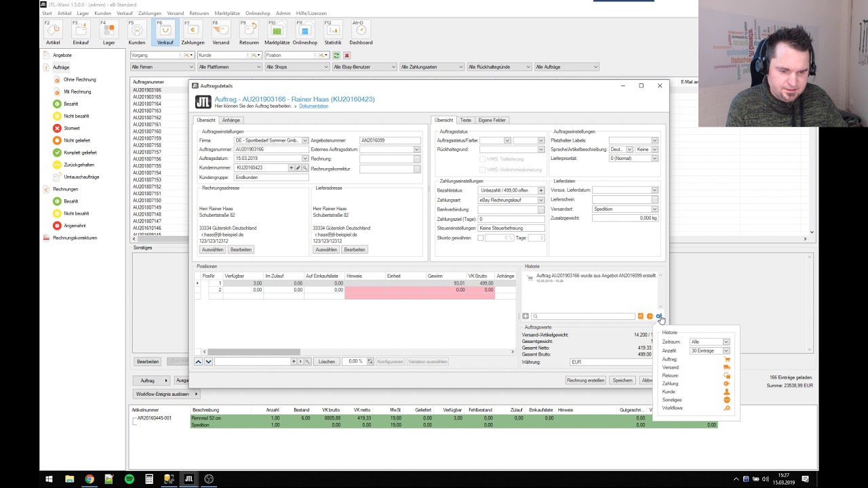Open the Versand module in main toolbar
Viewport: 868px width, 488px height.
coord(221,33)
